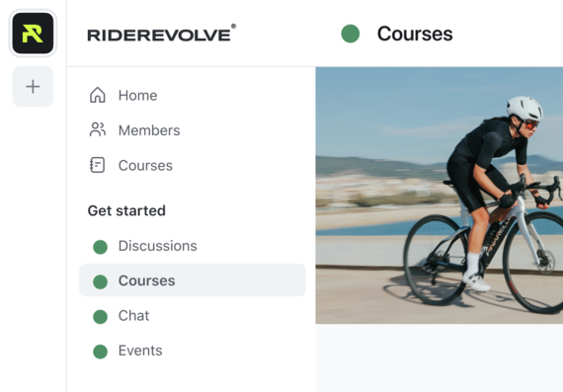This screenshot has height=392, width=563.
Task: Open the RideRevolve community app icon
Action: 33,33
